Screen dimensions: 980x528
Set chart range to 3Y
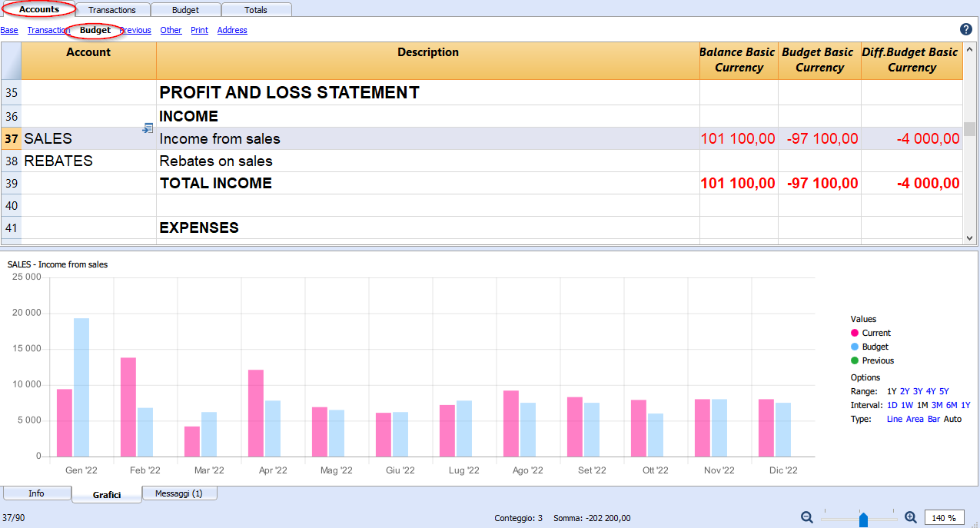(x=918, y=391)
